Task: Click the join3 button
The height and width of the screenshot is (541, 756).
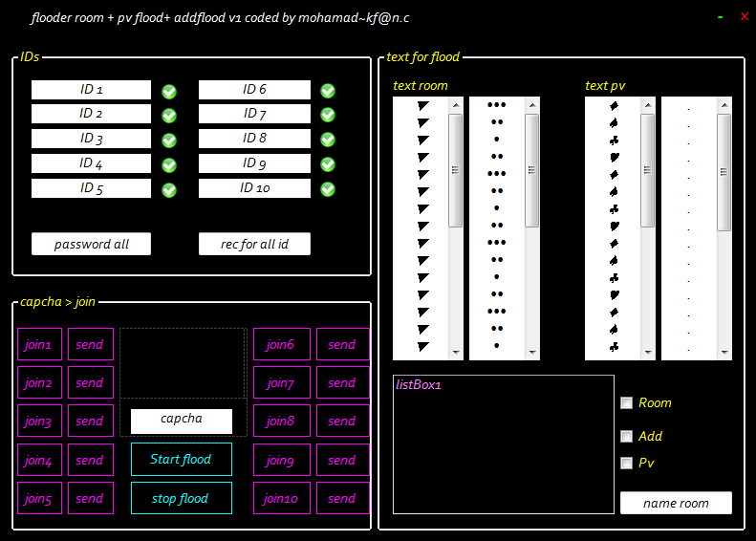Action: click(x=39, y=421)
